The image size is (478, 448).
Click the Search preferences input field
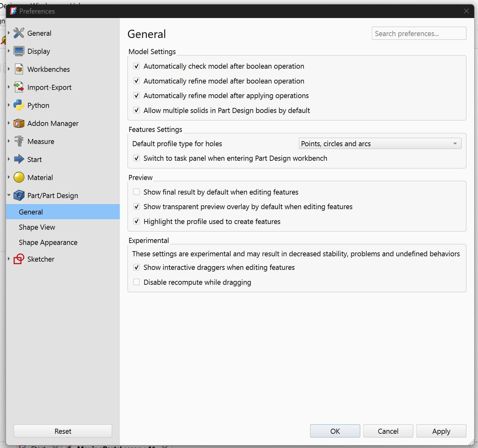click(x=419, y=34)
